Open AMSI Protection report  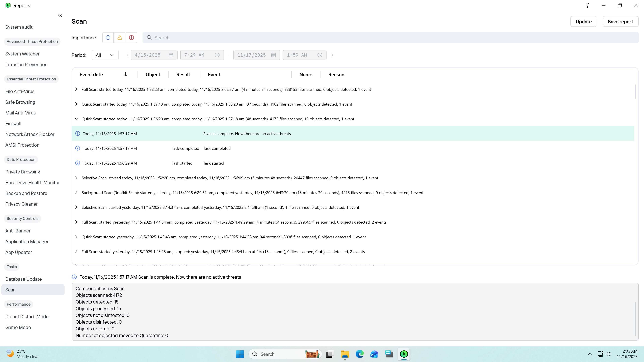click(22, 145)
